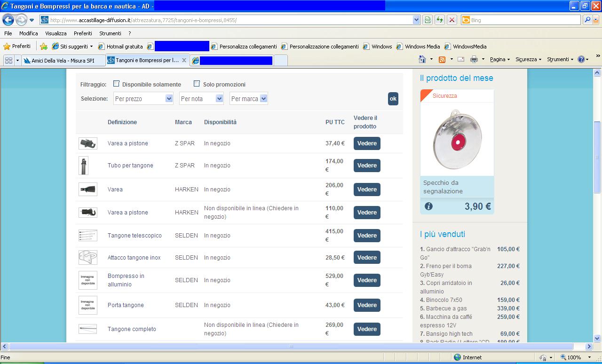Open the Modifica menu
The width and height of the screenshot is (602, 364).
click(29, 33)
